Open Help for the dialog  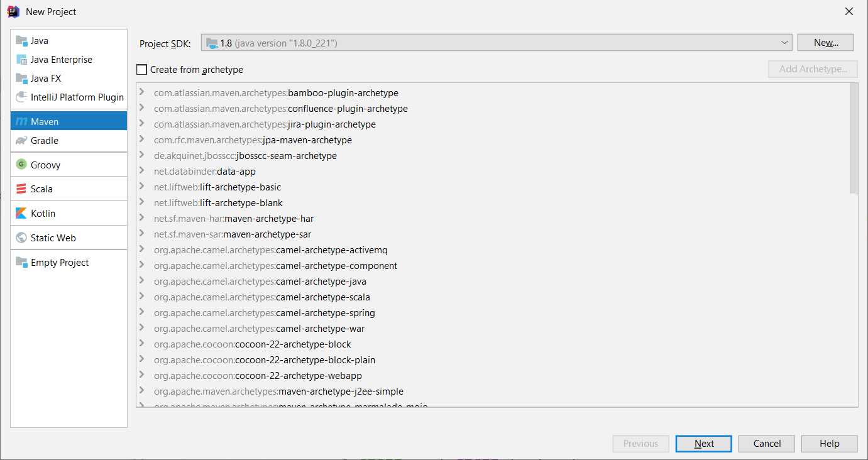pos(829,444)
